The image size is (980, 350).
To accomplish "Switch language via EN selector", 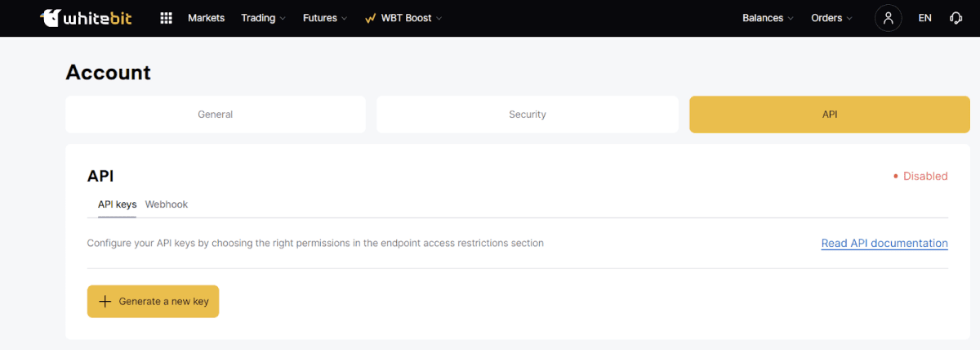I will (924, 18).
